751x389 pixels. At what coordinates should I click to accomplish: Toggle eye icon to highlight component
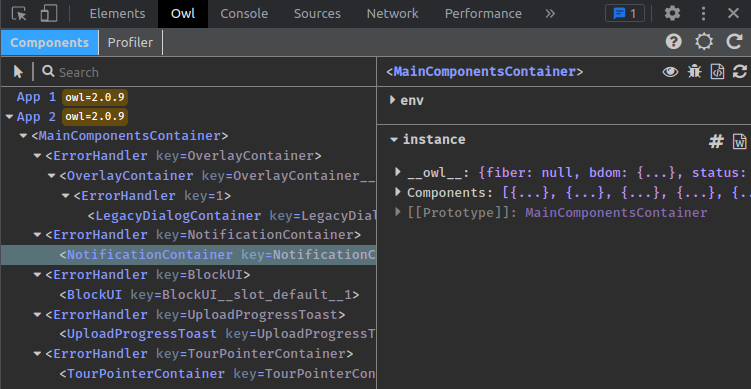pyautogui.click(x=671, y=72)
